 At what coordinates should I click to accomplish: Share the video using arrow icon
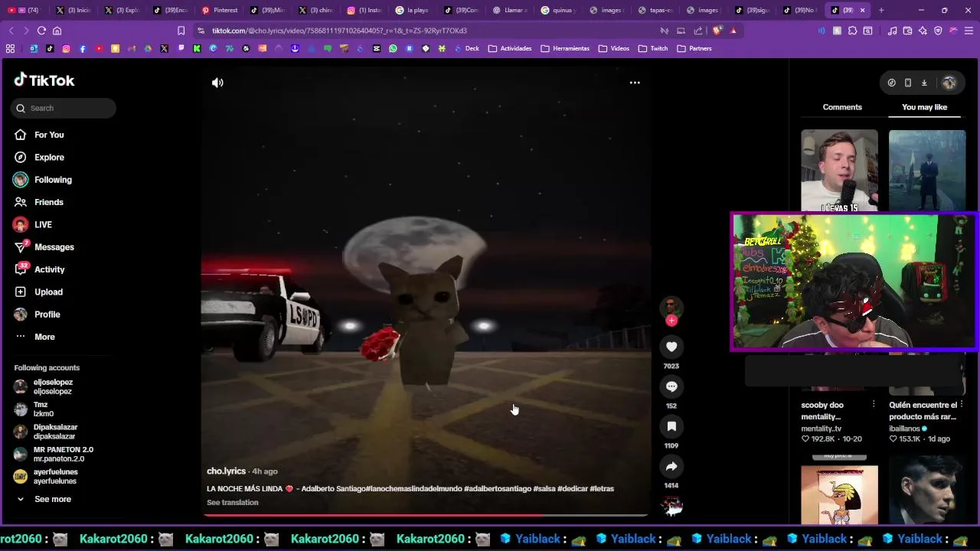click(671, 466)
